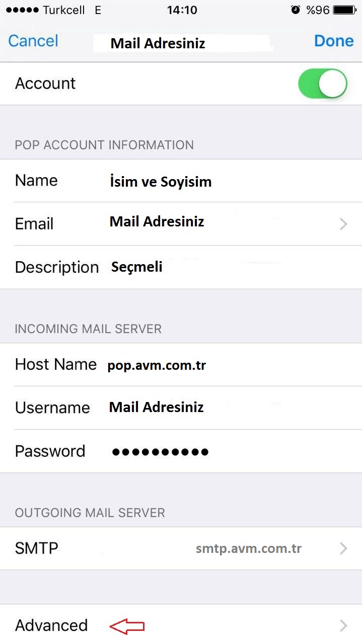Tap the Turkcell carrier label
This screenshot has width=362, height=644.
[64, 10]
